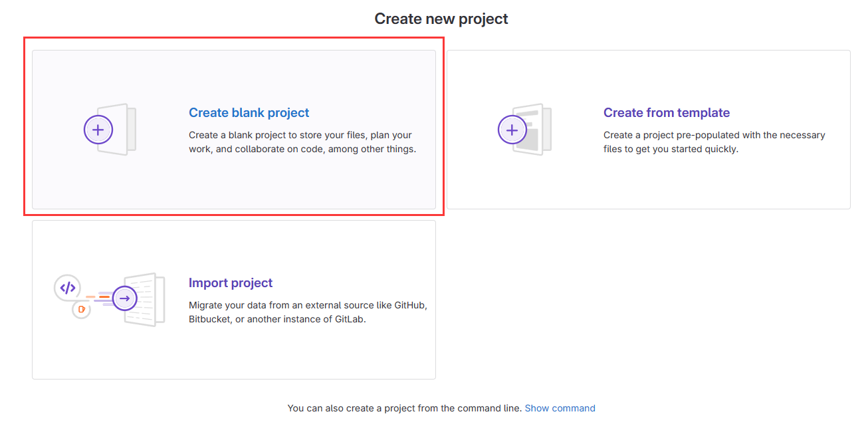Click the arrow circle icon in Import project
Image resolution: width=868 pixels, height=442 pixels.
(124, 299)
